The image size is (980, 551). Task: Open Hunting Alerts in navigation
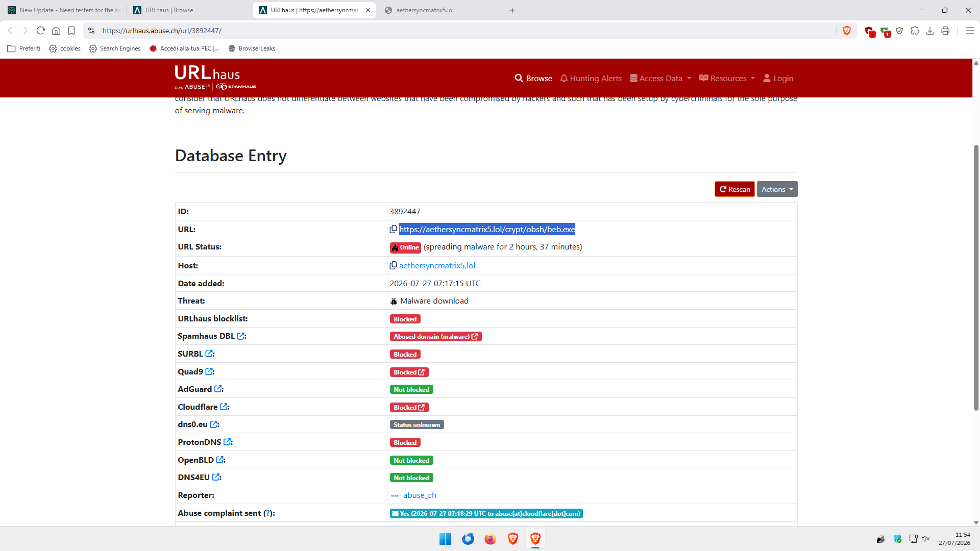click(x=591, y=78)
